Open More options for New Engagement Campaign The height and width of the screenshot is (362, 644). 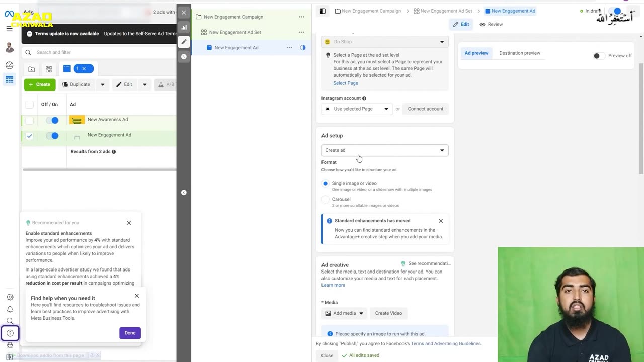[x=301, y=17]
